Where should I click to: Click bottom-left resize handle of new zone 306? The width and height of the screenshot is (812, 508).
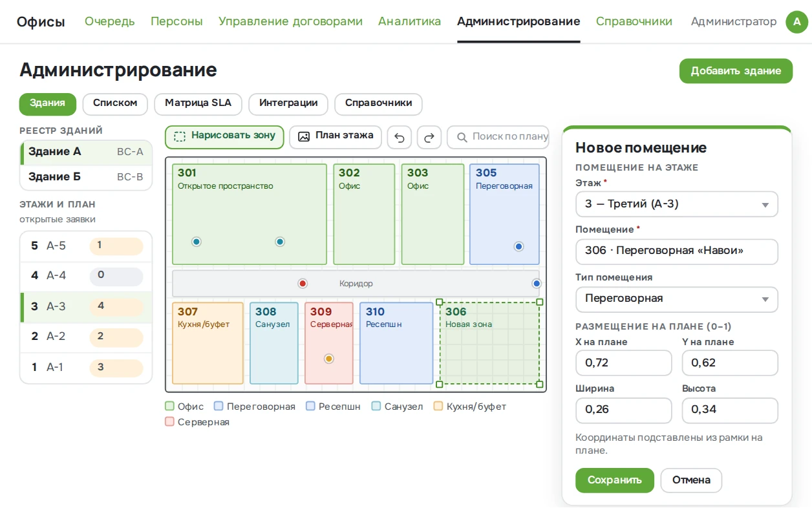pos(440,384)
